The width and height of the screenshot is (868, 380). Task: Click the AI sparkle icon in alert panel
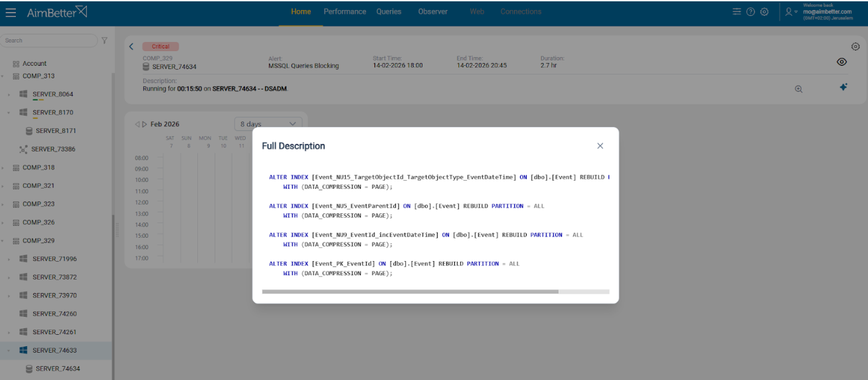843,87
